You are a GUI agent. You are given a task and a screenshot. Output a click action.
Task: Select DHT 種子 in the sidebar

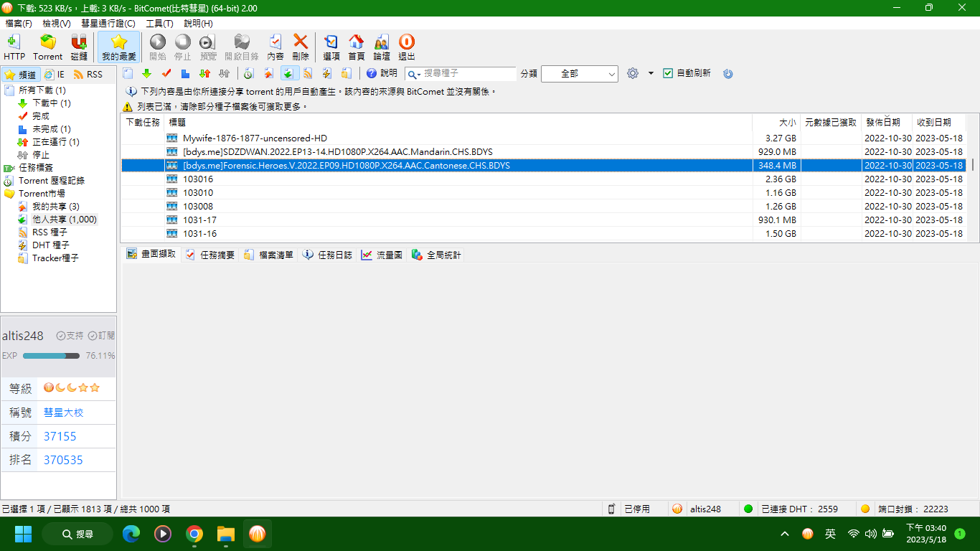pos(51,245)
